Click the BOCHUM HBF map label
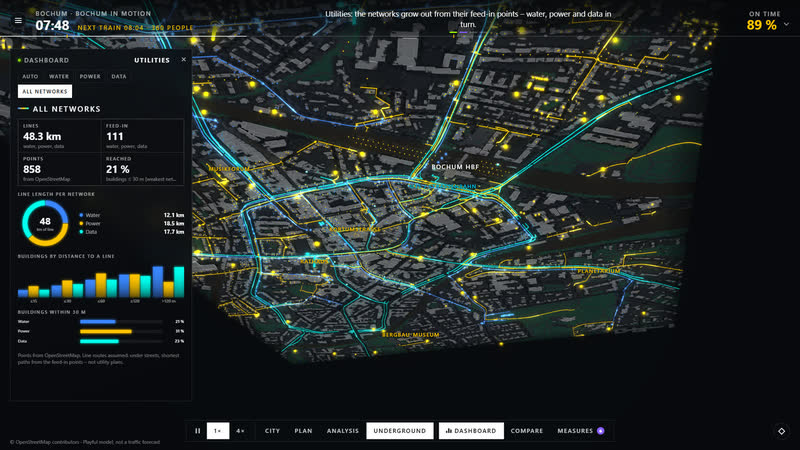 [x=455, y=167]
